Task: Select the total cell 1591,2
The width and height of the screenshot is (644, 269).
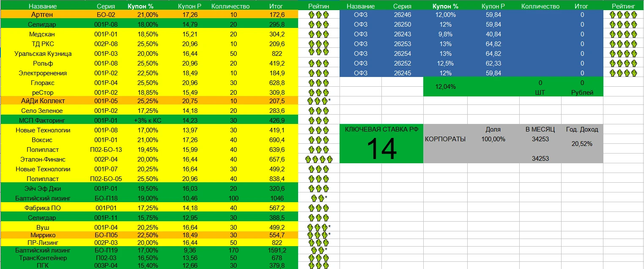Action: (x=277, y=250)
